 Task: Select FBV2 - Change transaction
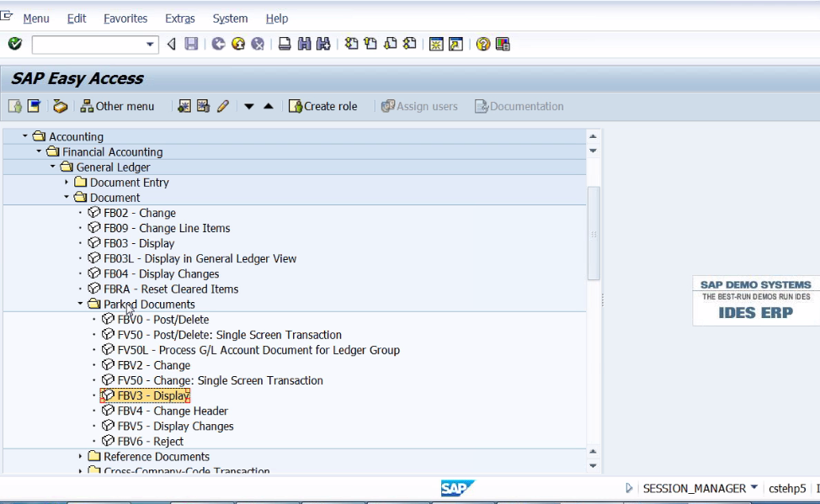pos(154,365)
